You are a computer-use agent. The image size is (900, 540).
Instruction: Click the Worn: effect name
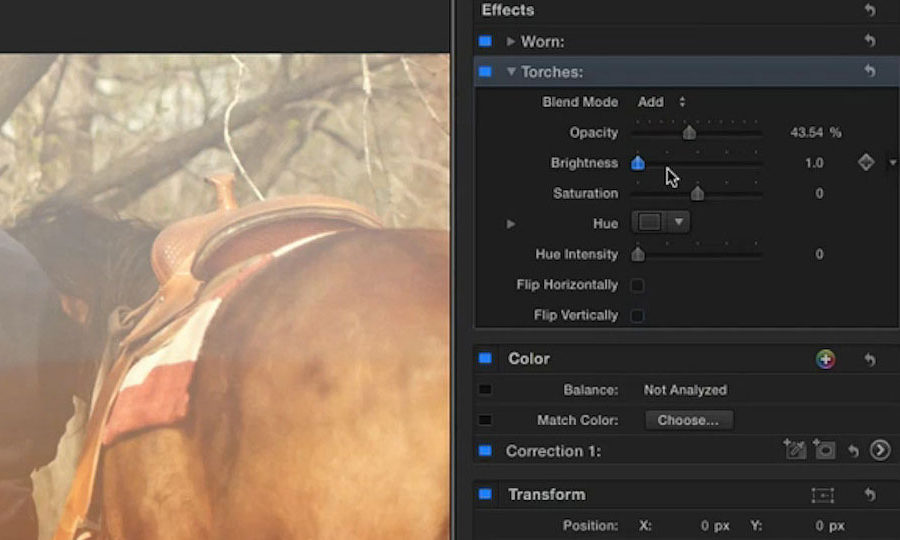click(542, 41)
